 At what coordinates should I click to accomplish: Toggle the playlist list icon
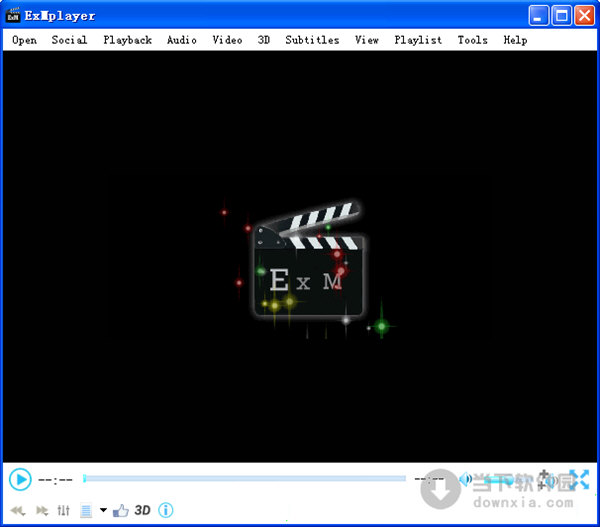(86, 511)
